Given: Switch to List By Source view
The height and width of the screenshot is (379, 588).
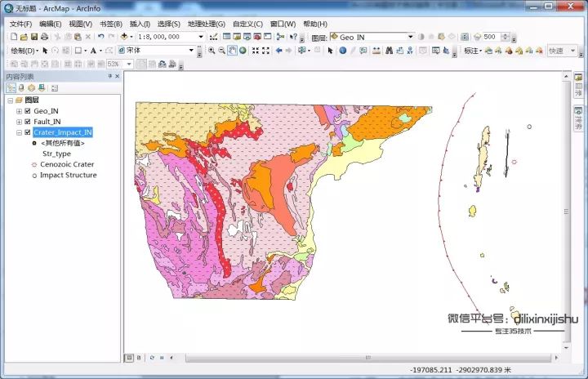Looking at the screenshot, I should 21,87.
